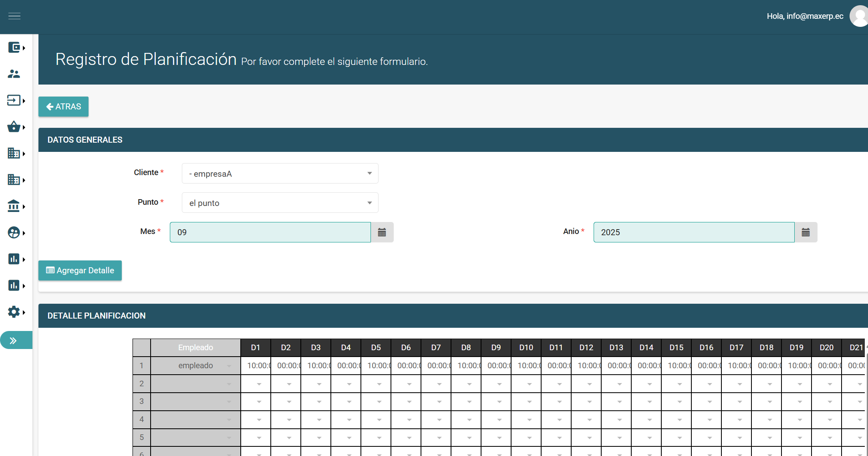Open the people group sidebar icon
This screenshot has height=456, width=868.
pyautogui.click(x=14, y=74)
